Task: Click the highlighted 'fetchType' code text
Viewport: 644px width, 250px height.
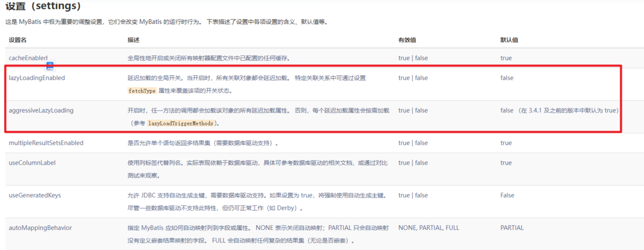Action: 142,91
